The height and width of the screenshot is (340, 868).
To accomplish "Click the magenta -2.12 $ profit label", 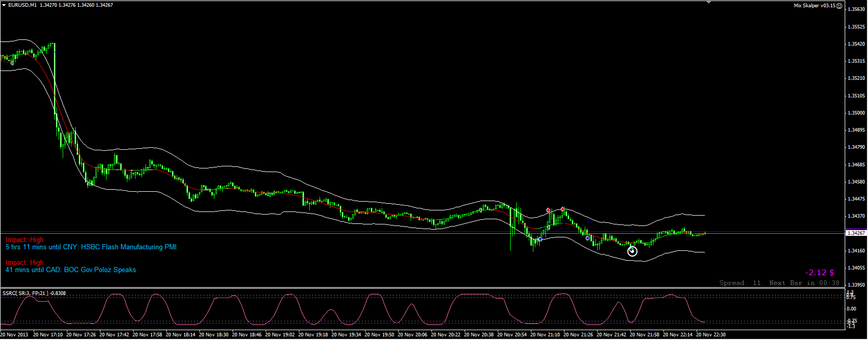I will point(819,273).
